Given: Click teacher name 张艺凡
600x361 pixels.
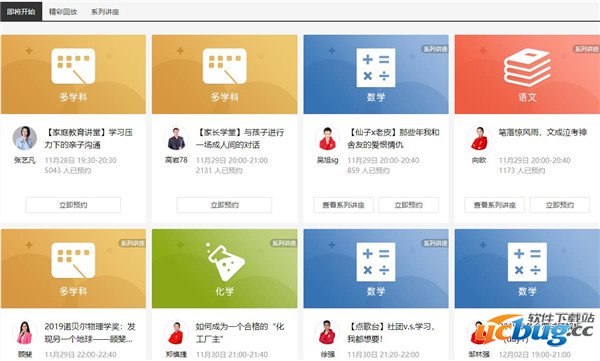Looking at the screenshot, I should coord(25,160).
